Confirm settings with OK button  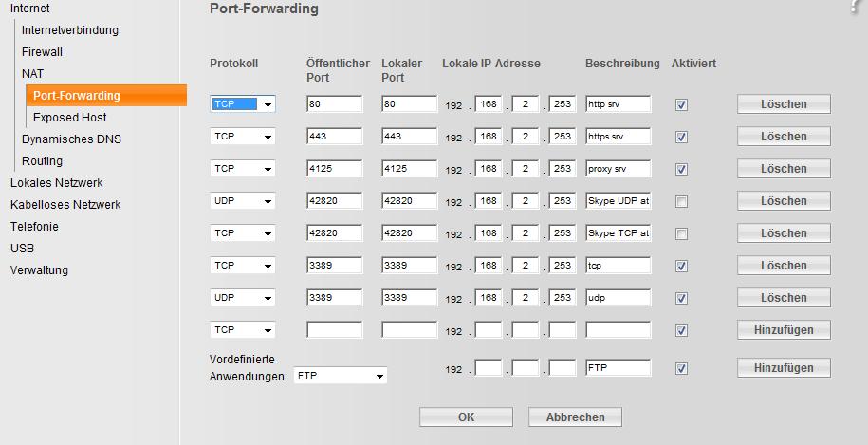coord(466,417)
